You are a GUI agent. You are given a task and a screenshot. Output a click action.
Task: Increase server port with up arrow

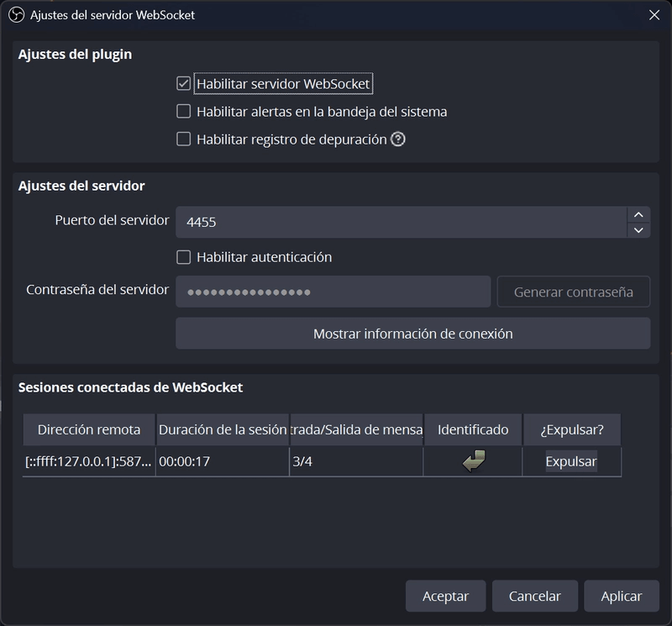(638, 215)
